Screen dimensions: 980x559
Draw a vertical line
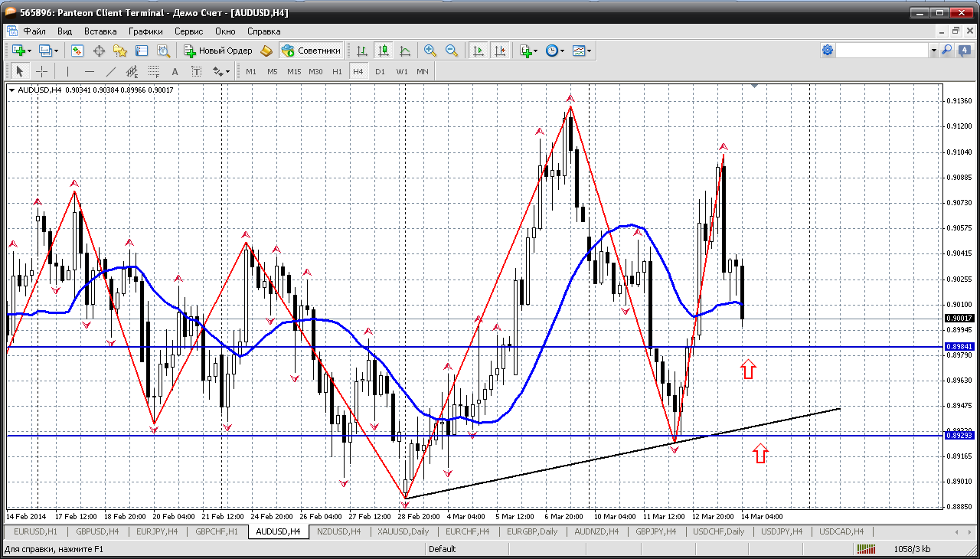point(67,71)
